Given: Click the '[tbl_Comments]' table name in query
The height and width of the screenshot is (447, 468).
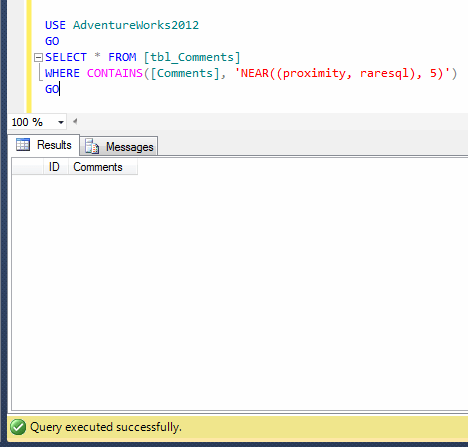Looking at the screenshot, I should click(192, 57).
